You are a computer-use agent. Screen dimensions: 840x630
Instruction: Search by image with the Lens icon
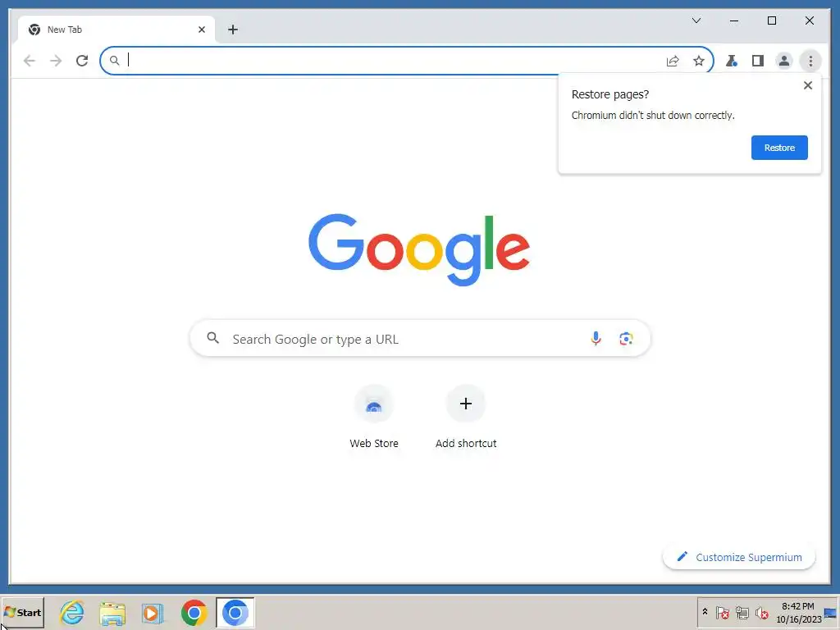pos(626,339)
